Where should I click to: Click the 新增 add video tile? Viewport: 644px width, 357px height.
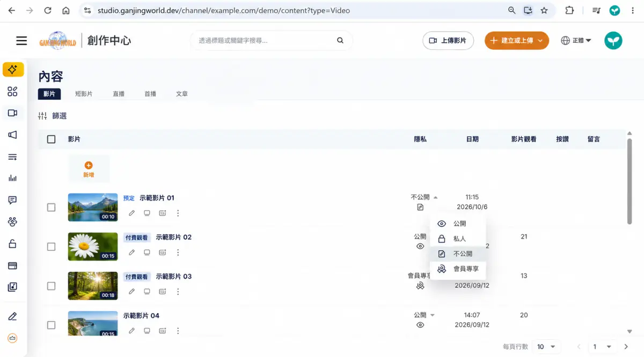pyautogui.click(x=89, y=169)
